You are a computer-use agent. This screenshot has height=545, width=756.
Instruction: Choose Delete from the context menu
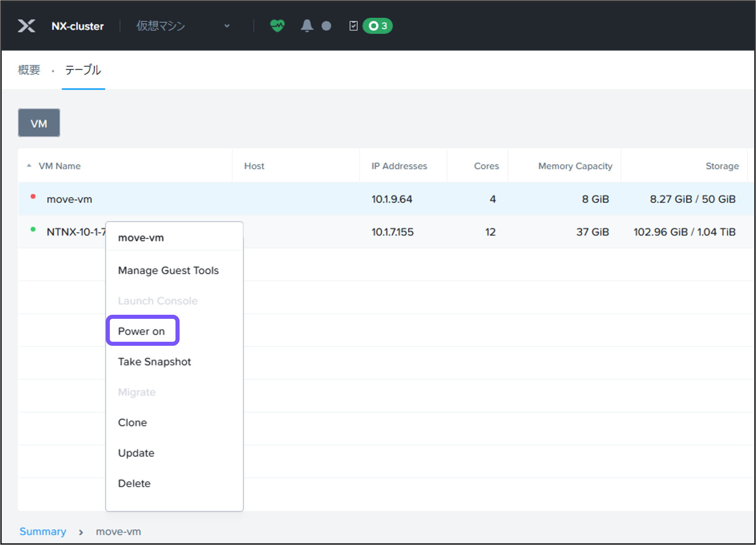134,483
